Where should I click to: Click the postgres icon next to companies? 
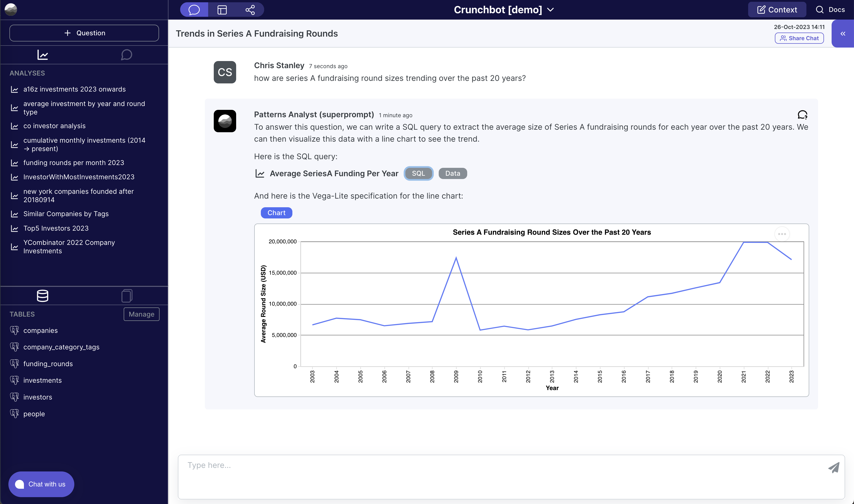click(14, 330)
